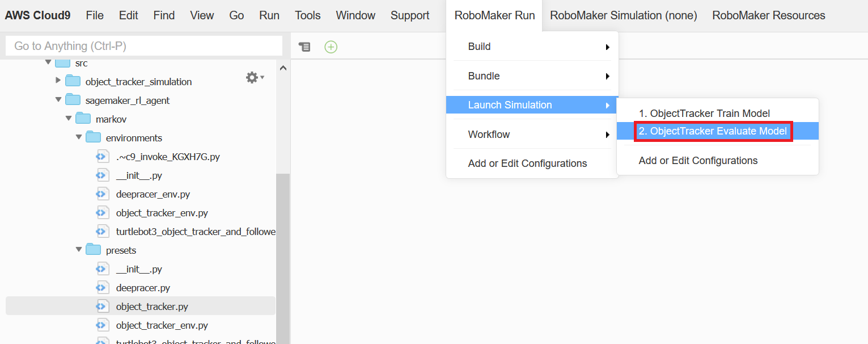The image size is (868, 344).
Task: Click the RoboMaker Run menu
Action: (494, 15)
